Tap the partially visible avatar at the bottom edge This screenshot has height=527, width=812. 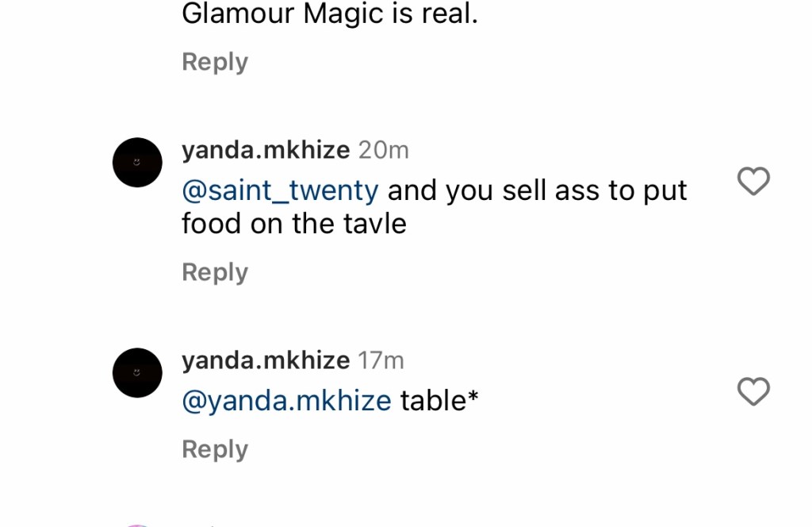pyautogui.click(x=137, y=524)
